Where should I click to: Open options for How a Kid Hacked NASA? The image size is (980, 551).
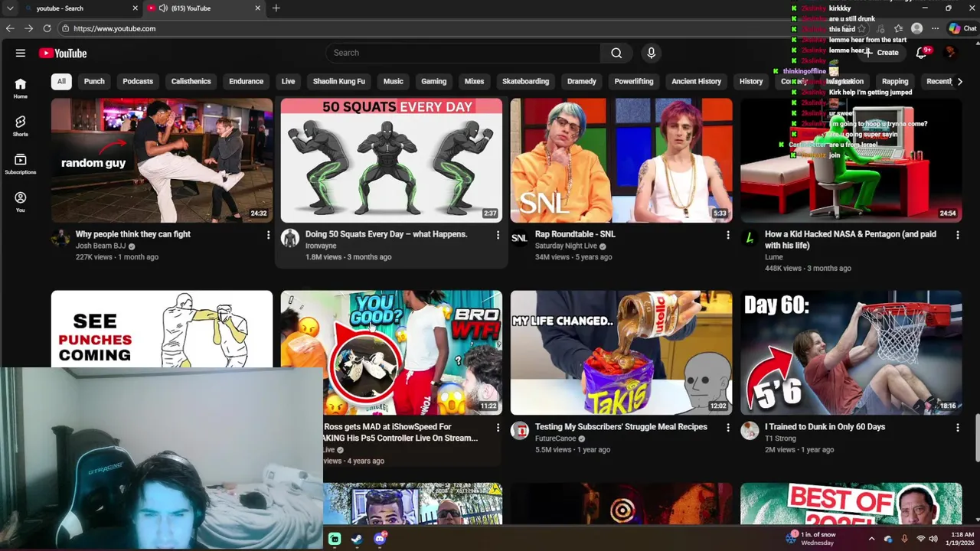957,235
